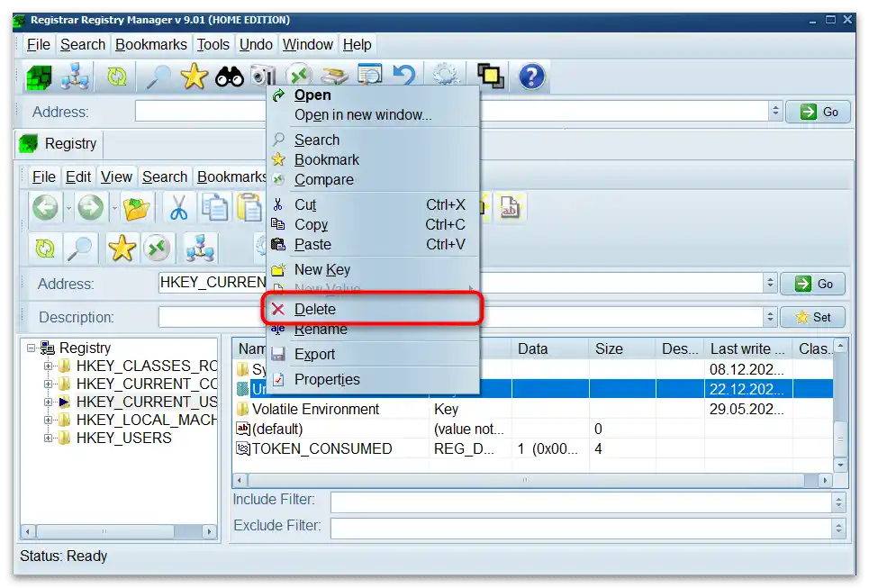
Task: Choose Delete in the context menu
Action: tap(373, 309)
